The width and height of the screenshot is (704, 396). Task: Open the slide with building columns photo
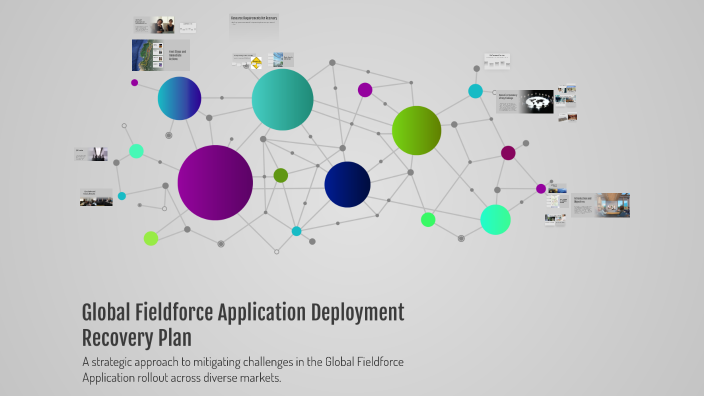tap(91, 154)
